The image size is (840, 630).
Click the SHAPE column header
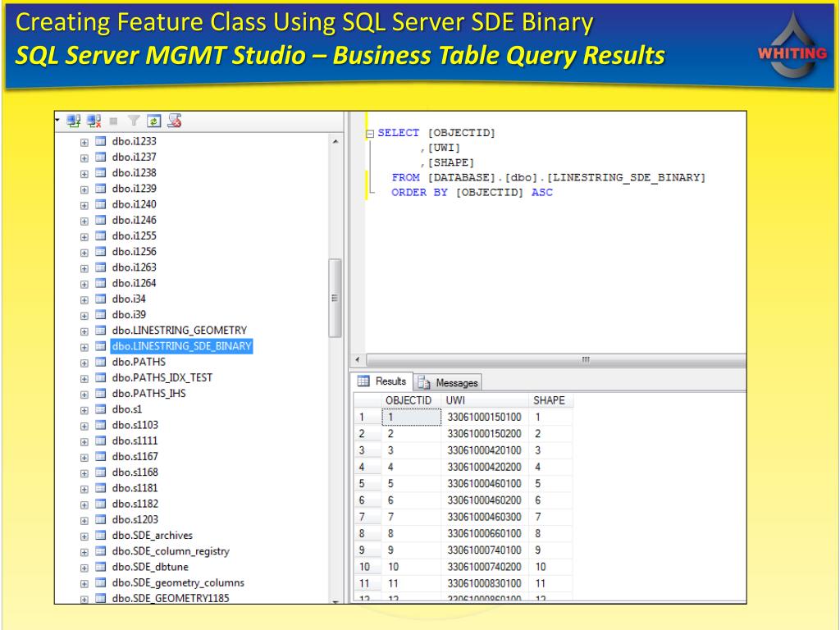tap(550, 400)
